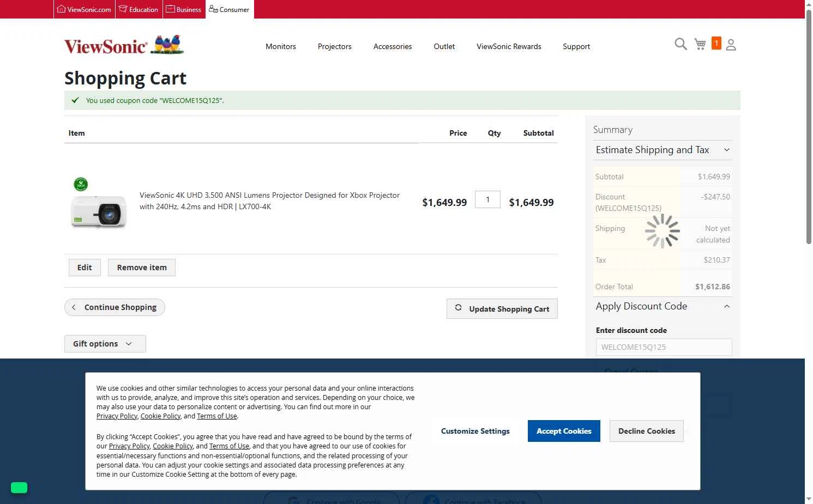Click the quantity input field
The width and height of the screenshot is (813, 504).
(487, 199)
